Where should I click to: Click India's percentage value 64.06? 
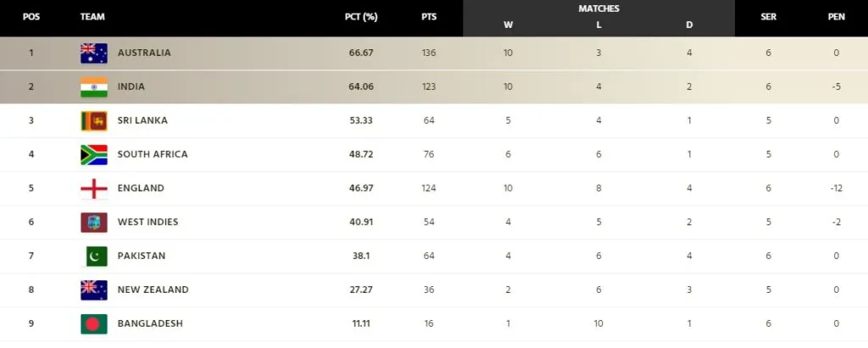(361, 87)
